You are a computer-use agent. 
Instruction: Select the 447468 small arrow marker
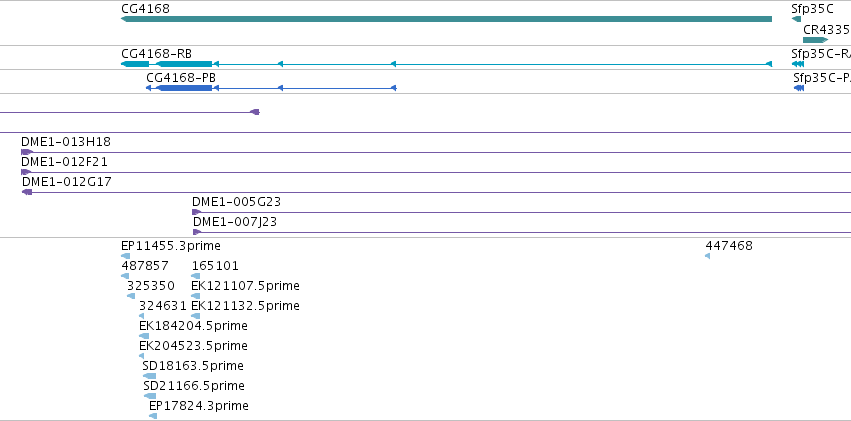coord(707,256)
